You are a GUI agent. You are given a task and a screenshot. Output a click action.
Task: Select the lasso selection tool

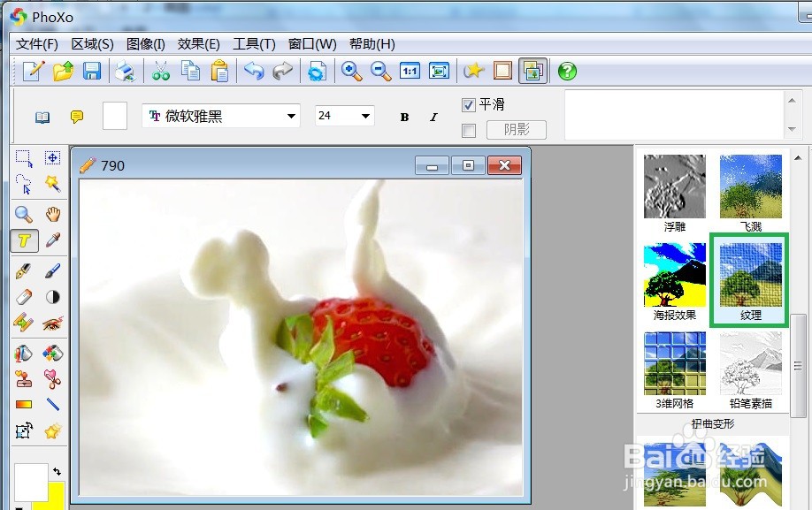pyautogui.click(x=23, y=184)
